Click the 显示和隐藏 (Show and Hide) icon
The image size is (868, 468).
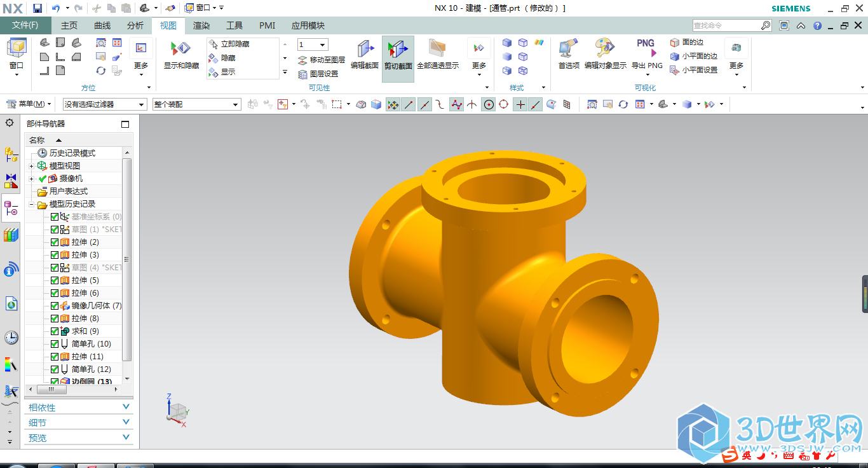point(181,49)
